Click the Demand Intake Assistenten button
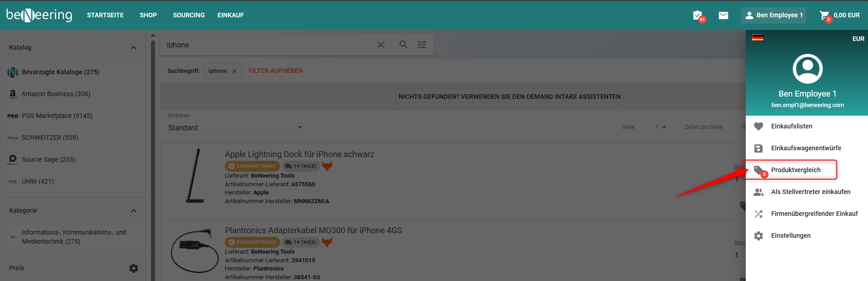This screenshot has width=868, height=281. (x=509, y=97)
